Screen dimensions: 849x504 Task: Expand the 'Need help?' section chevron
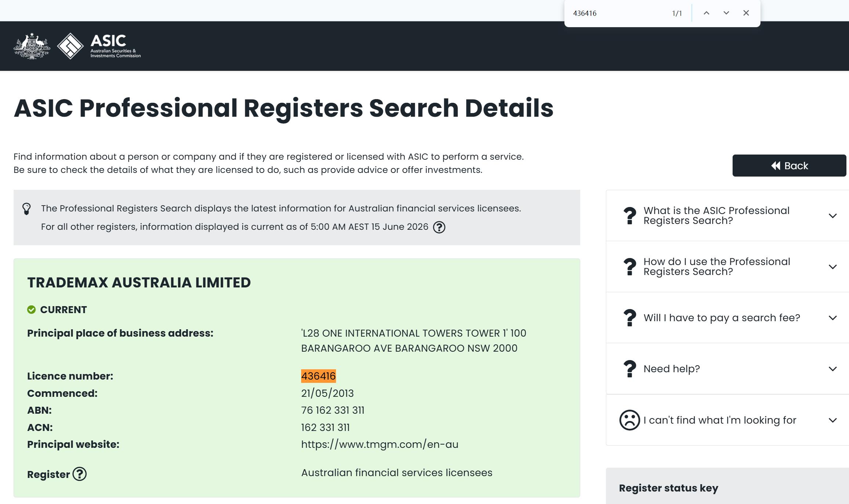[x=833, y=369]
